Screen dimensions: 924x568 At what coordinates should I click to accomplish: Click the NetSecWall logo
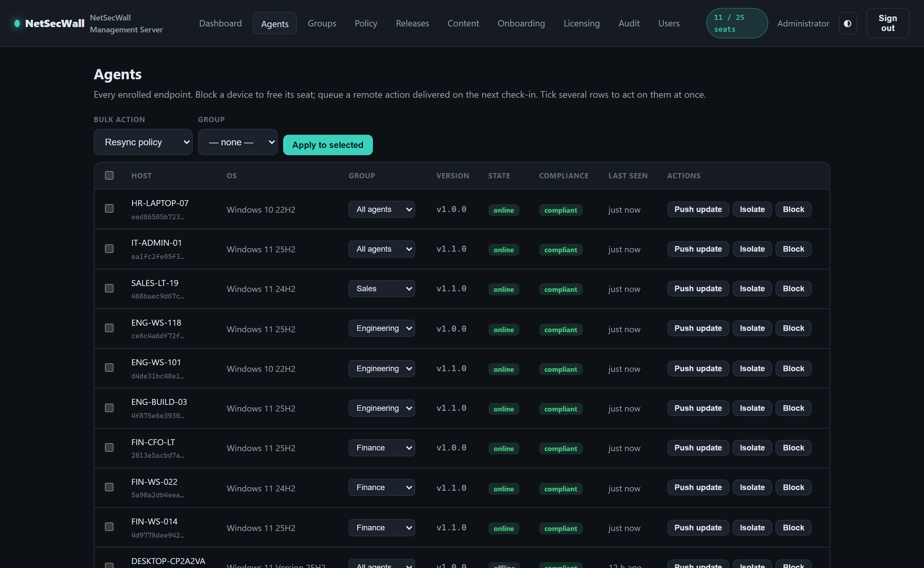[x=49, y=23]
